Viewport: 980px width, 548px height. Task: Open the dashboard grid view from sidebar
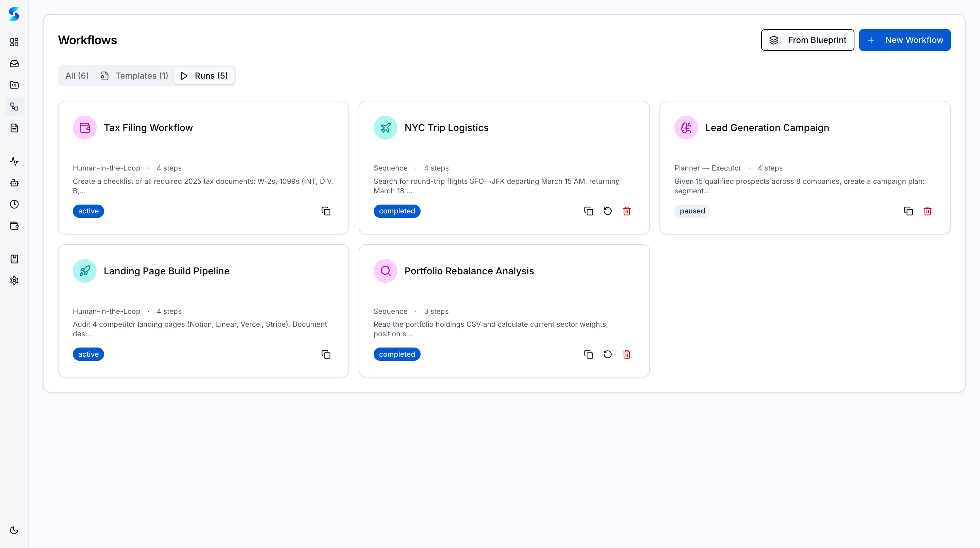[x=14, y=43]
